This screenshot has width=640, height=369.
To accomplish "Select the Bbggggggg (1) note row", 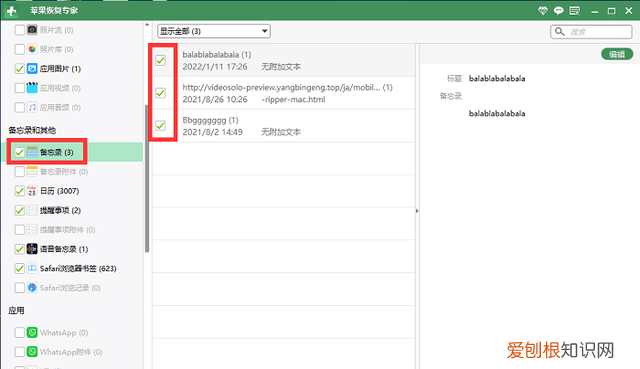I will tap(284, 126).
